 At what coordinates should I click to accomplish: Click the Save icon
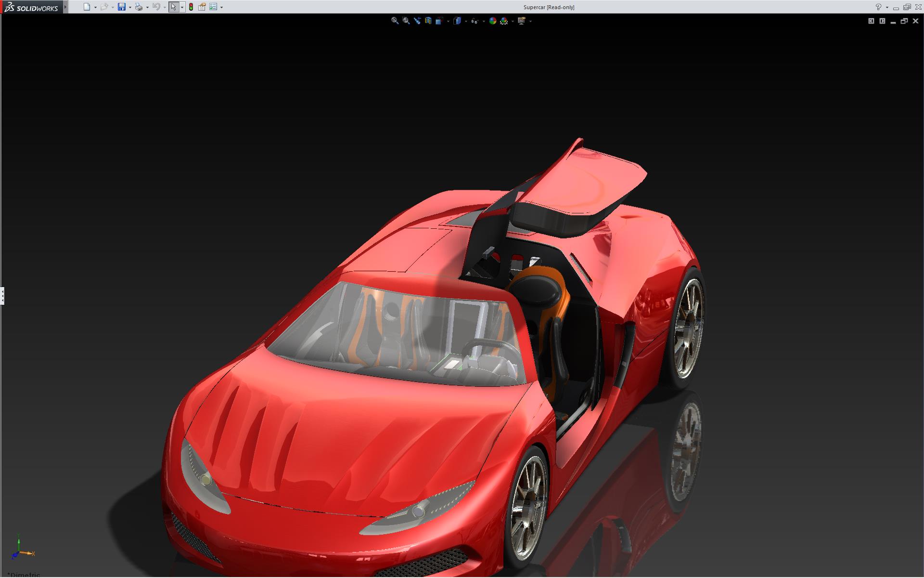(122, 7)
